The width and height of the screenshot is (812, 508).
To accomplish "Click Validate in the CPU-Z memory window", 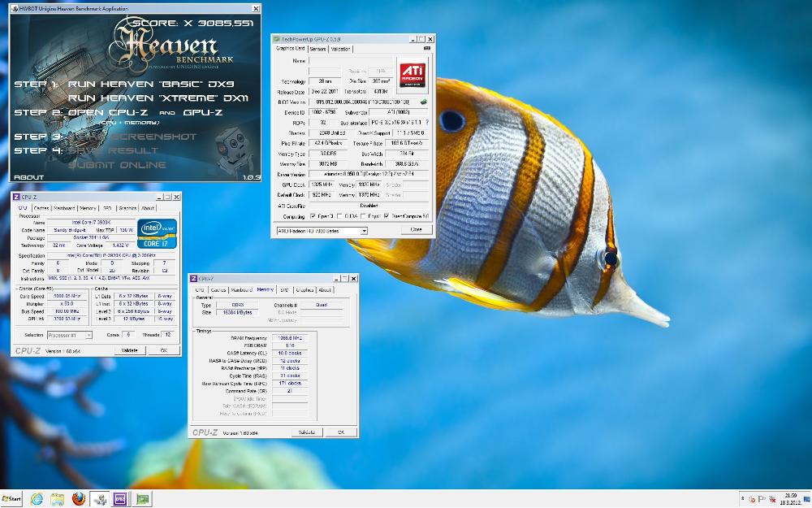I will tap(307, 432).
